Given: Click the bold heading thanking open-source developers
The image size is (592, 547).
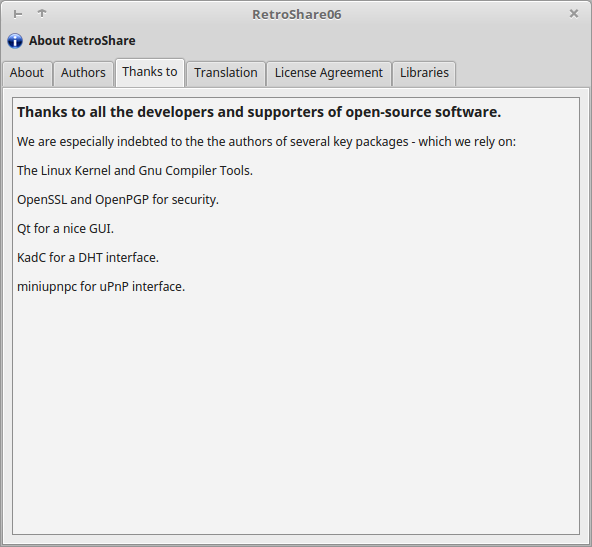Looking at the screenshot, I should point(259,112).
